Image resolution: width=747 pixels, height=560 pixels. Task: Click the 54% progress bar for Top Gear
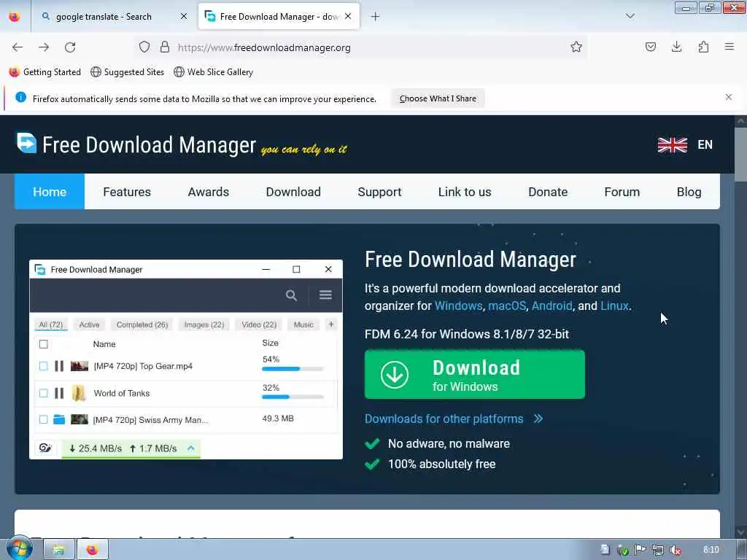tap(293, 368)
